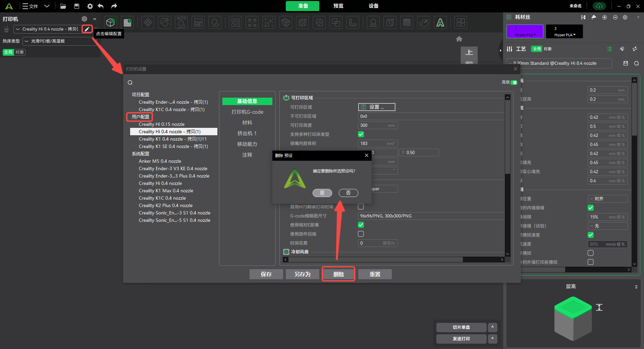Toggle the 擦拭速度 checkbox in process panel

591,235
